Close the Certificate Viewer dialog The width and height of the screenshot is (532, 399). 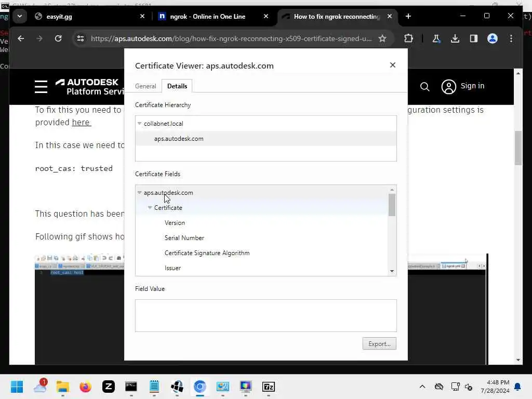[x=393, y=65]
